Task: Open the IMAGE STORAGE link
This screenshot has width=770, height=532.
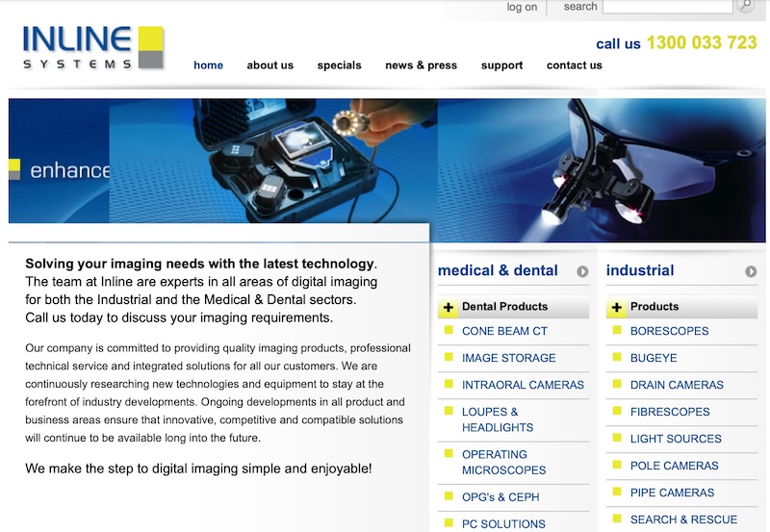Action: pyautogui.click(x=509, y=358)
